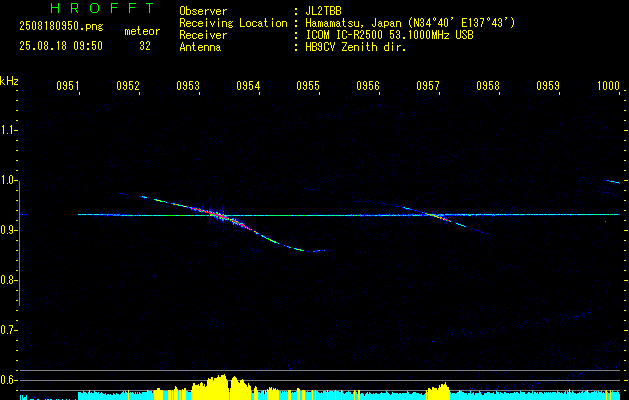Click the Antenna label
Screen dimensions: 629x400
point(200,47)
